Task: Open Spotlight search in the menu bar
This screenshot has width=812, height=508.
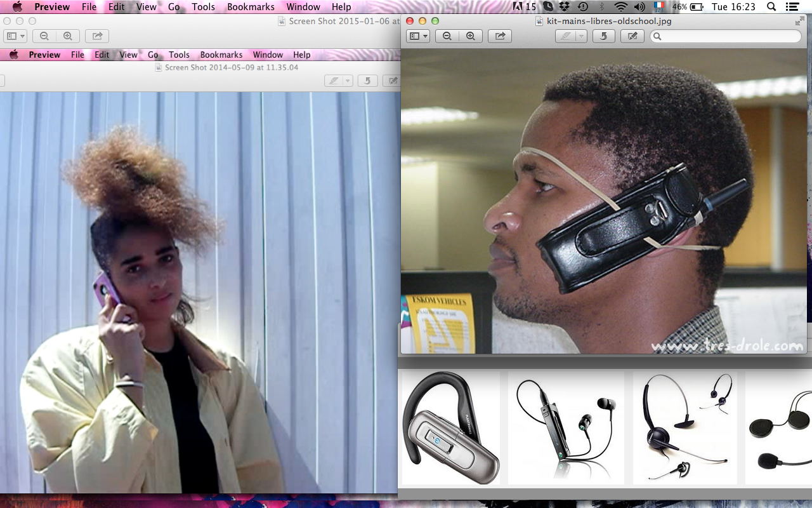Action: coord(771,7)
